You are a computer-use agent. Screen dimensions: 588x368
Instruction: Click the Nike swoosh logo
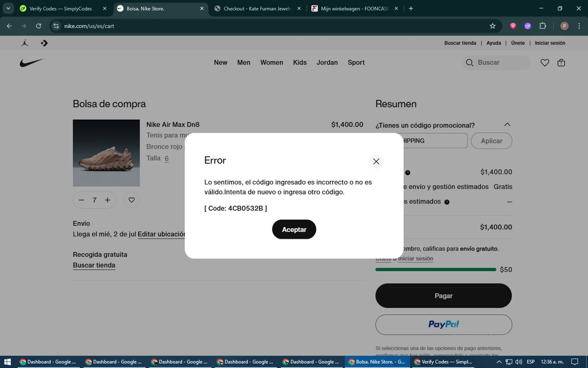click(x=31, y=63)
